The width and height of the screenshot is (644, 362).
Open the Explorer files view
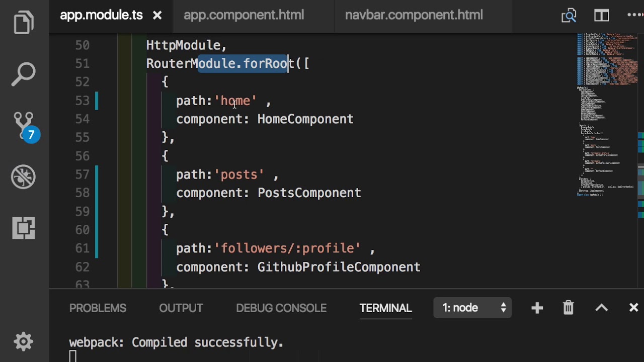24,23
